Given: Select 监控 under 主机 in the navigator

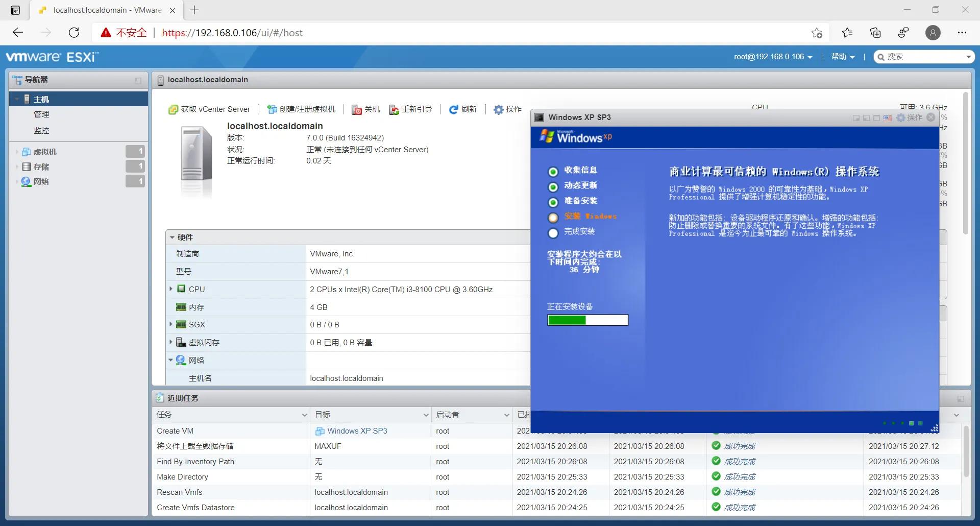Looking at the screenshot, I should (42, 131).
